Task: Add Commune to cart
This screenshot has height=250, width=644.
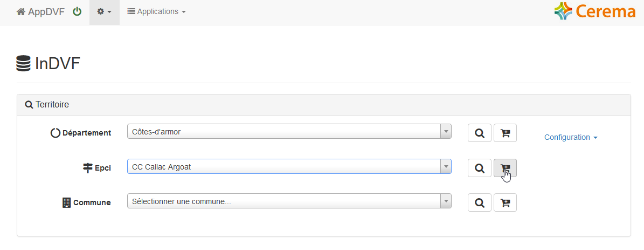Action: click(505, 202)
